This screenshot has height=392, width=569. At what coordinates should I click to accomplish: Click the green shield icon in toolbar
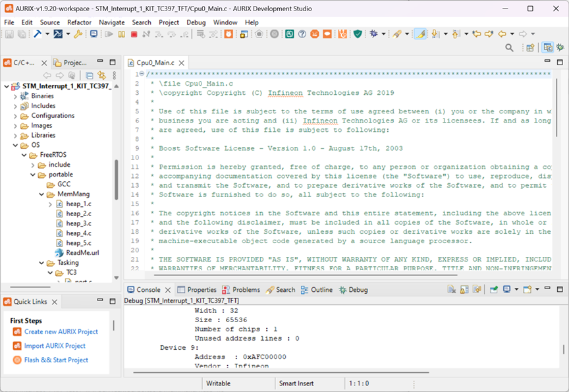coord(358,34)
